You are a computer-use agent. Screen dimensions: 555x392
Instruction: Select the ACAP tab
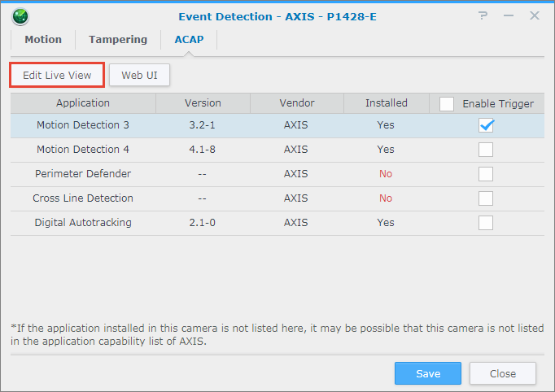189,39
